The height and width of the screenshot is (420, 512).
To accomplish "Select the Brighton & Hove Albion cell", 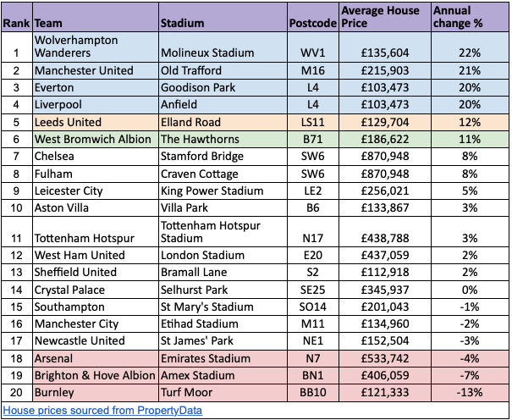I will [96, 375].
